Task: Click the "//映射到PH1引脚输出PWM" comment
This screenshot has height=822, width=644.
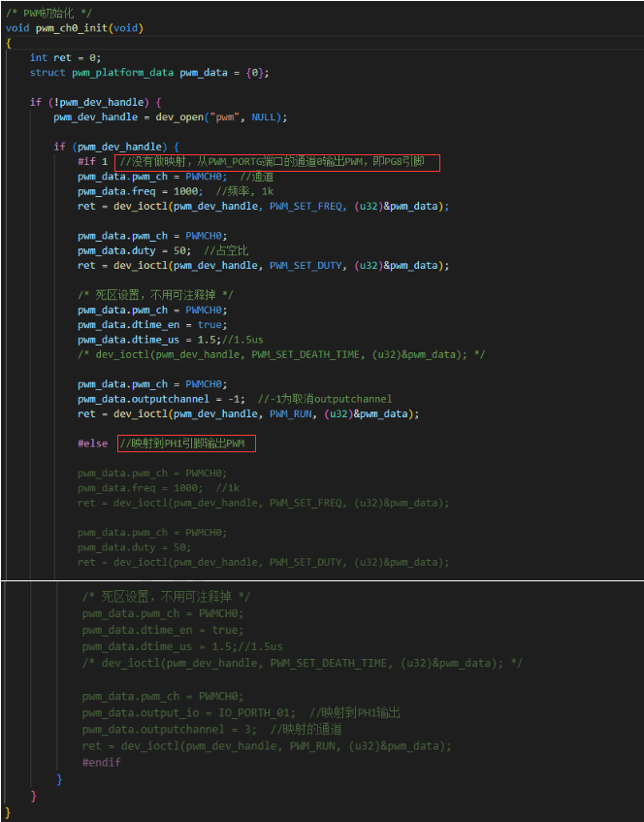Action: (x=182, y=444)
